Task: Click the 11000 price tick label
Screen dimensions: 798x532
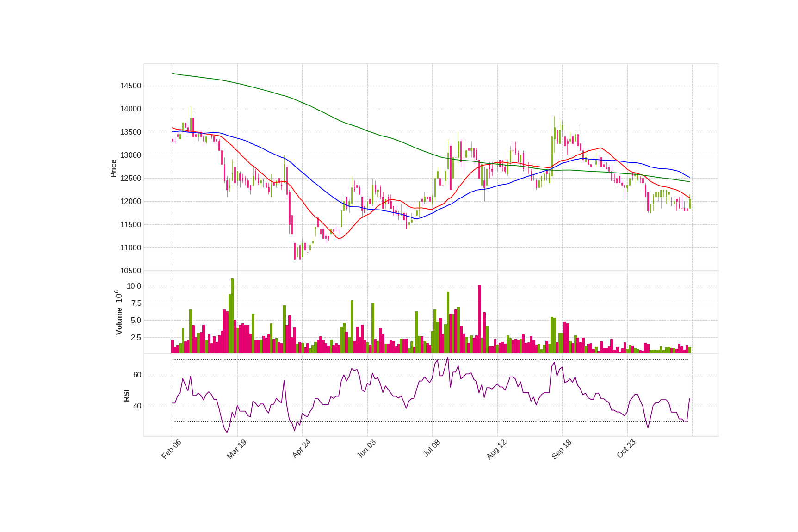Action: (x=130, y=248)
